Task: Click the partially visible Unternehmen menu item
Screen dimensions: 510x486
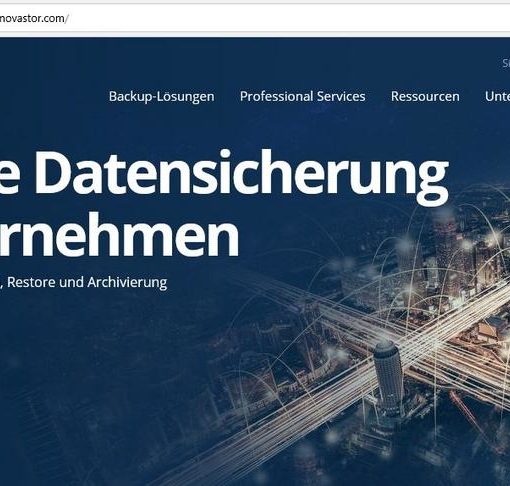Action: pyautogui.click(x=497, y=96)
